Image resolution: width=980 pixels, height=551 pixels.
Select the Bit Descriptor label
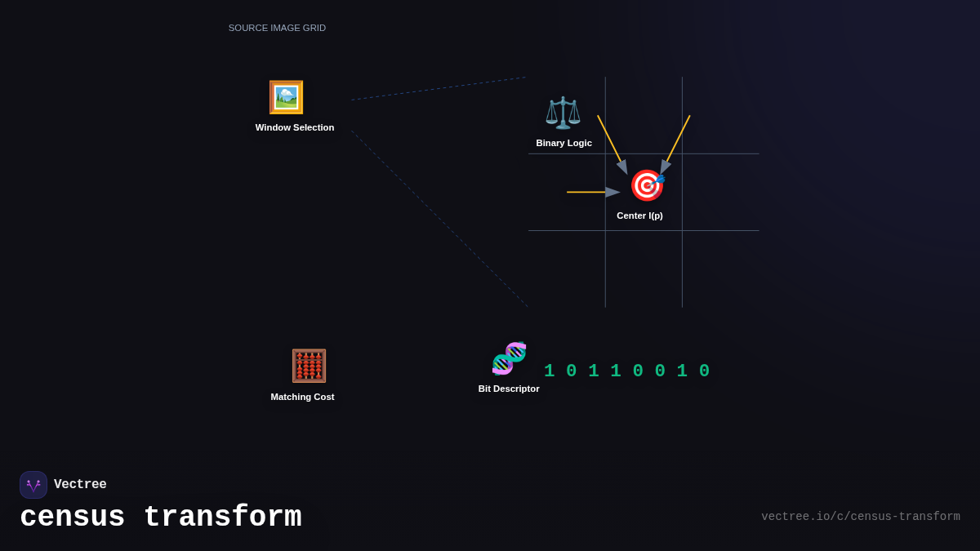tap(509, 389)
